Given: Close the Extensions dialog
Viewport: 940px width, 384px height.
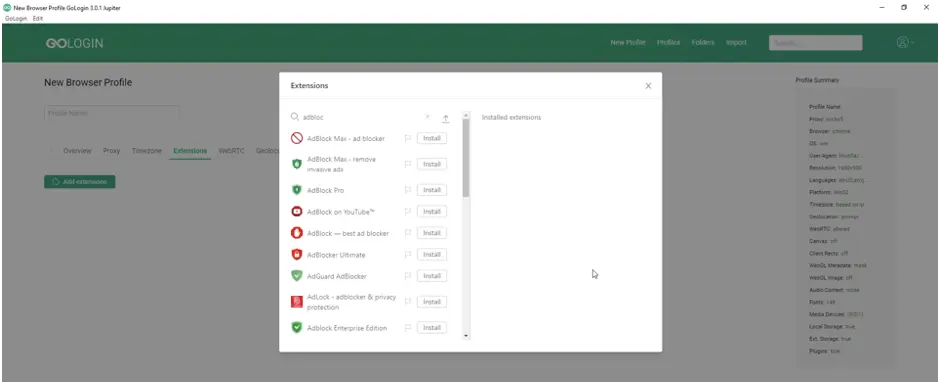Looking at the screenshot, I should tap(648, 86).
